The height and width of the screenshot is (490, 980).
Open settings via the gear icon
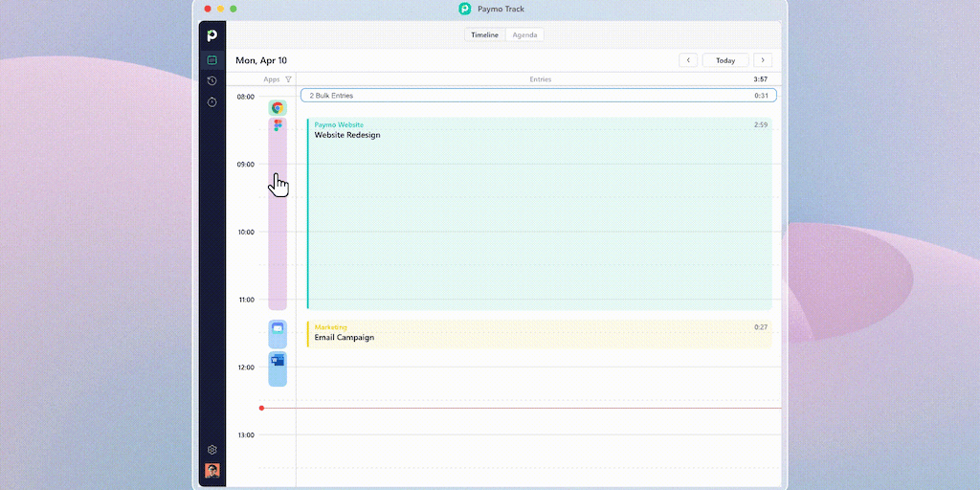pos(212,450)
